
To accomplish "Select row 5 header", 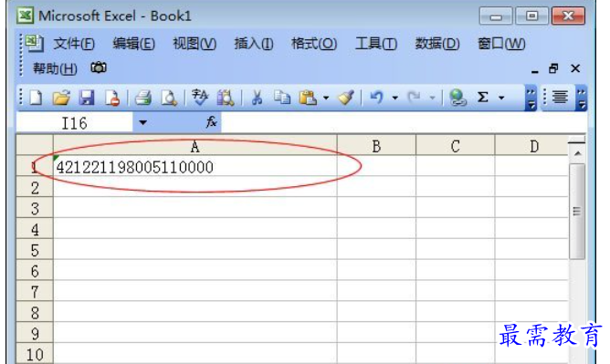I will (35, 250).
